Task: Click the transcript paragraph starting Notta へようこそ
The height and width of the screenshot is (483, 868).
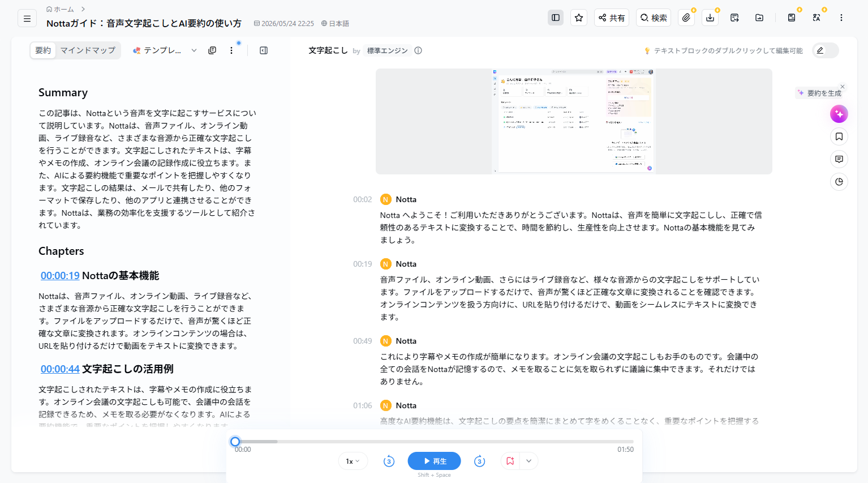Action: 571,228
